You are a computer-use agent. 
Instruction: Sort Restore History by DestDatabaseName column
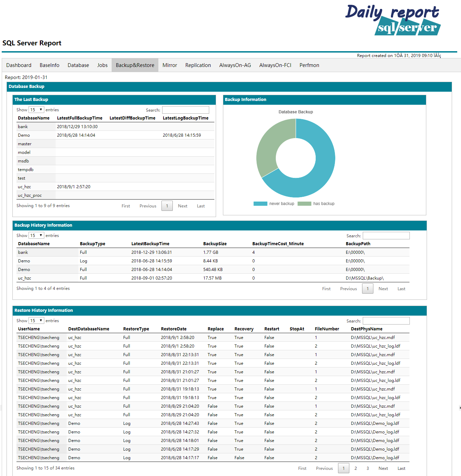(x=89, y=329)
